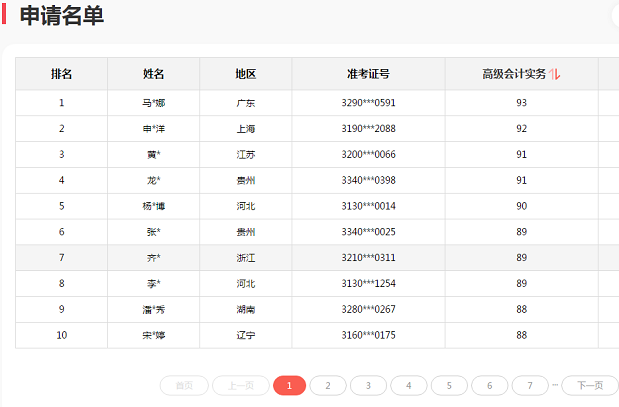
Task: Click region 辽宁 in row 10
Action: click(246, 335)
